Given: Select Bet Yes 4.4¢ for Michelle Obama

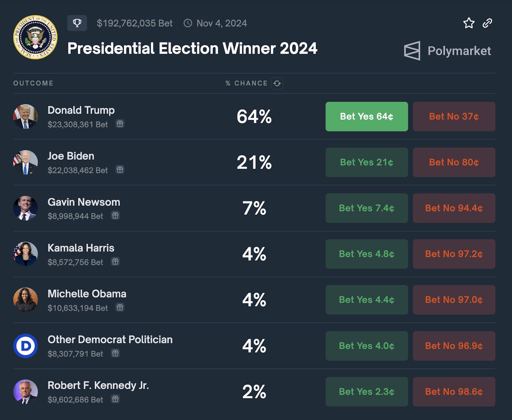Looking at the screenshot, I should click(x=367, y=300).
